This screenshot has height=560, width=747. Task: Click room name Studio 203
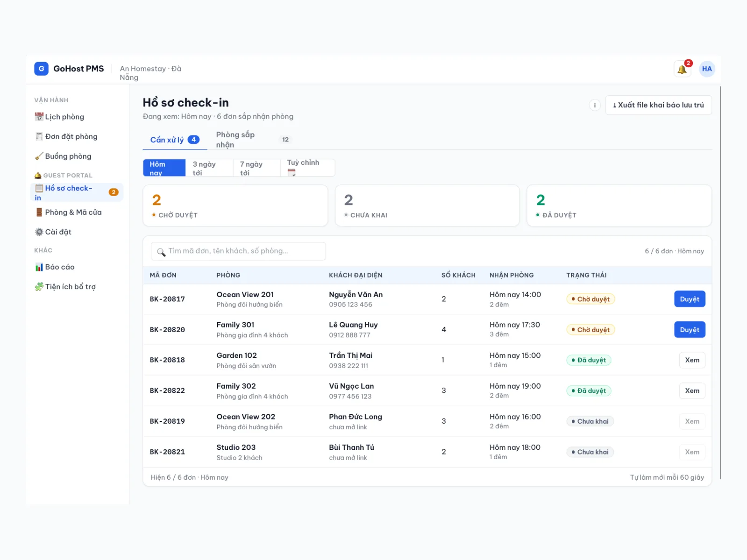click(x=236, y=448)
